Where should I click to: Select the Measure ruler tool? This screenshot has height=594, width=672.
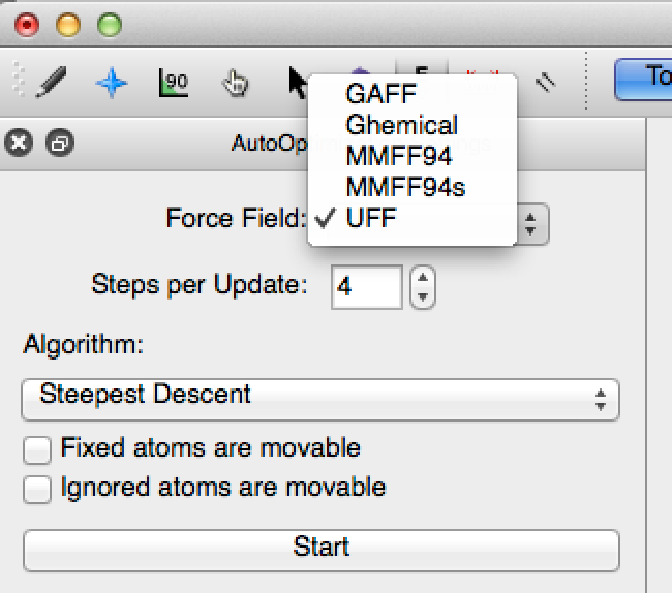coord(543,82)
